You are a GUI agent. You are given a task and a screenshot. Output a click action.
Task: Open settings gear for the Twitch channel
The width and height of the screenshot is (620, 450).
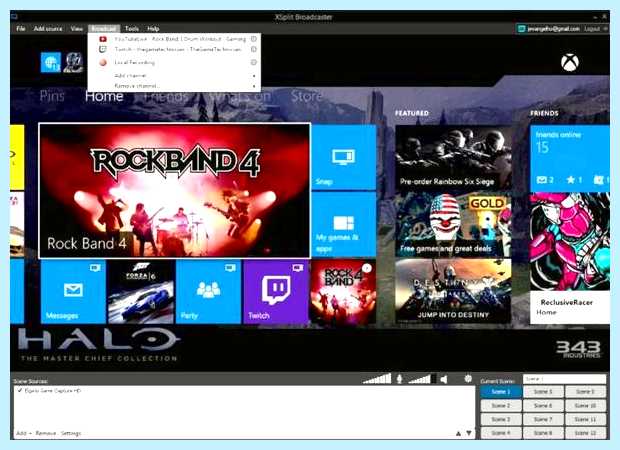pos(254,49)
